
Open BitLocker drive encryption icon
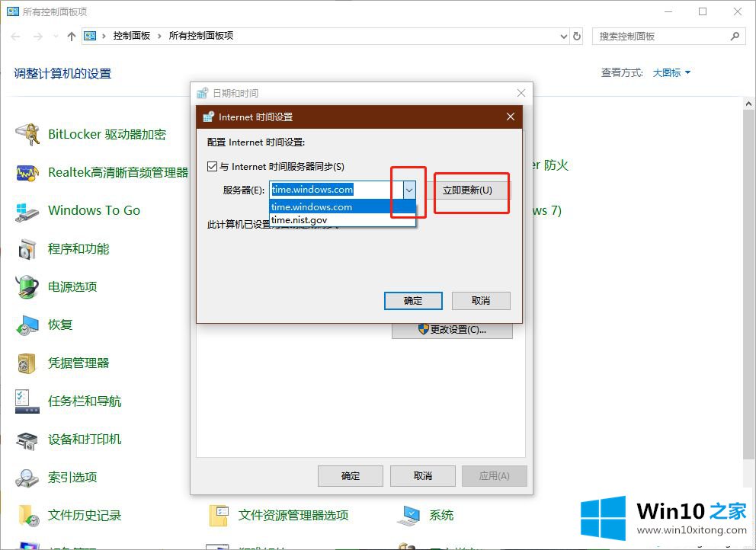pos(27,135)
